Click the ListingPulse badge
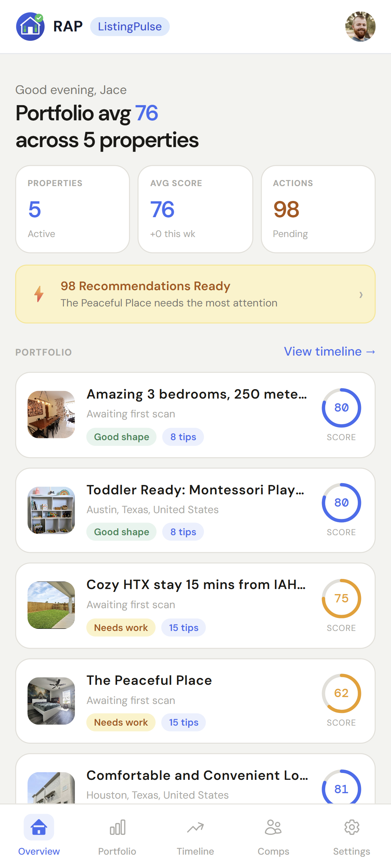The height and width of the screenshot is (868, 391). coord(130,27)
